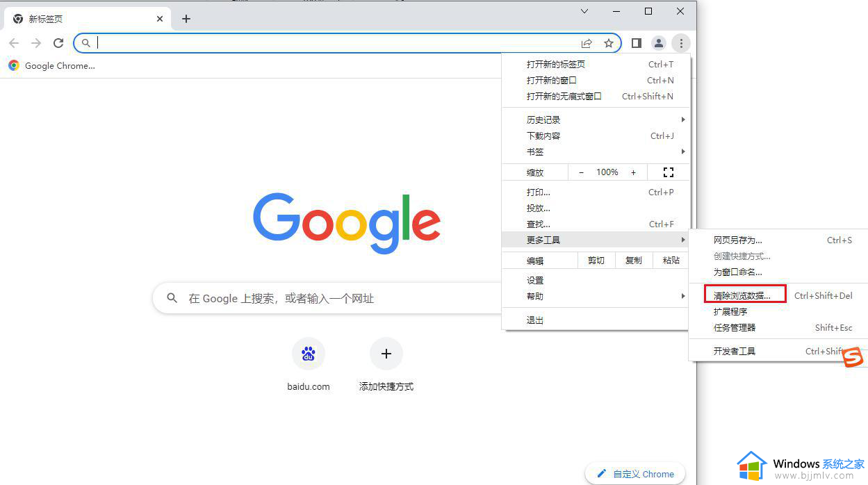Open the side panel icon

point(636,43)
